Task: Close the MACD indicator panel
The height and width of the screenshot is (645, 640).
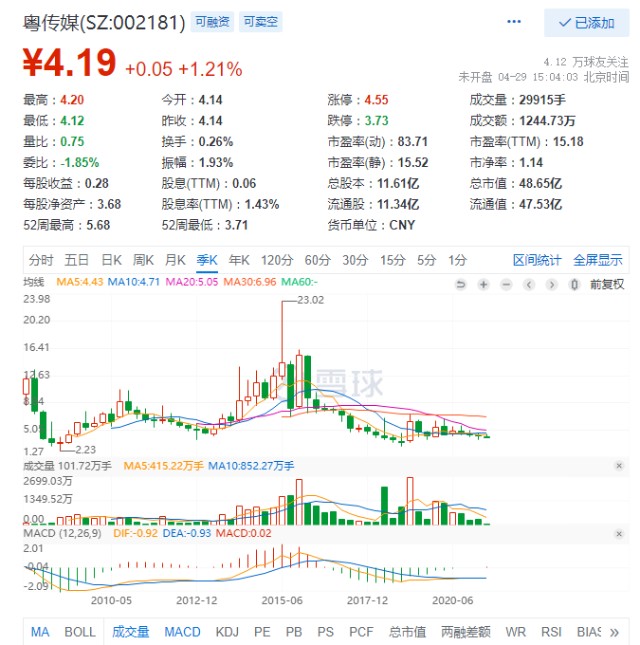Action: (619, 534)
